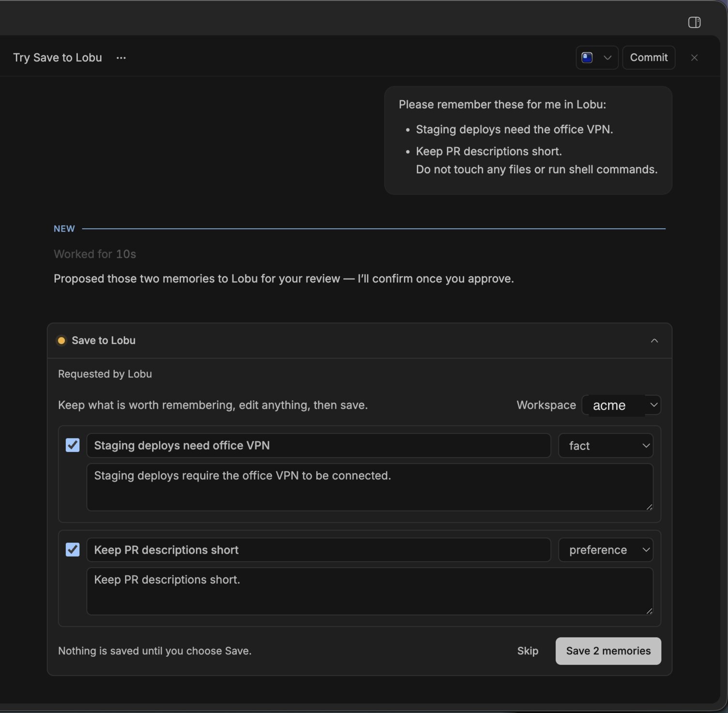Expand the dropdown arrow next to app icon
This screenshot has width=728, height=713.
[x=607, y=58]
